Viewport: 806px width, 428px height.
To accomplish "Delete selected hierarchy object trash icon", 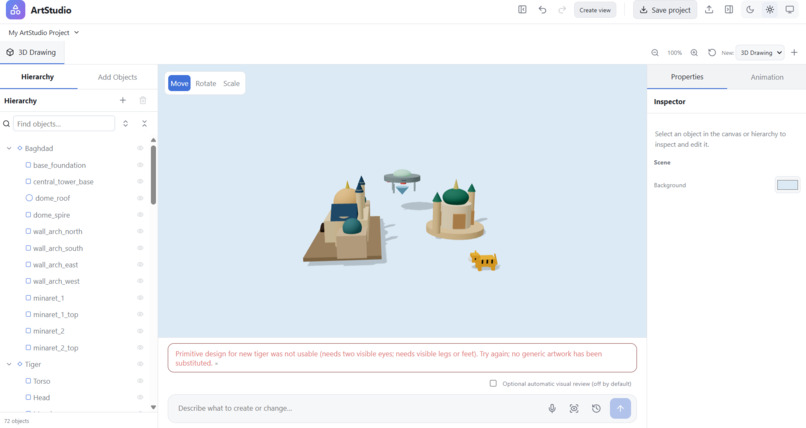I will click(143, 101).
